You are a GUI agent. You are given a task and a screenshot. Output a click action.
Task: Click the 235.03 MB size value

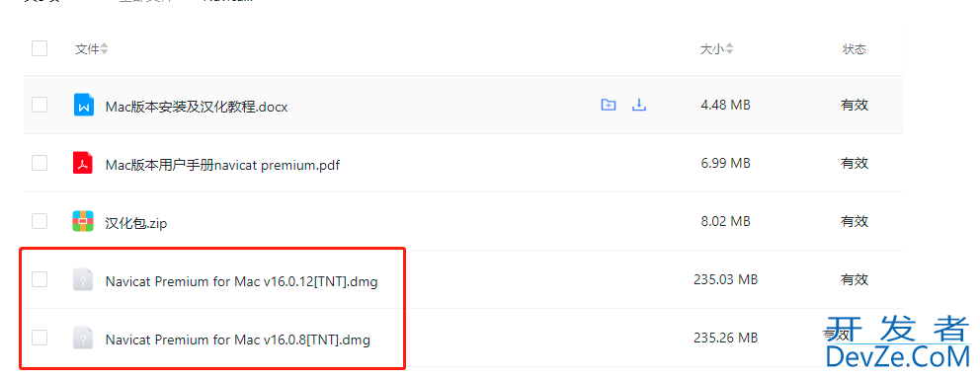point(726,279)
